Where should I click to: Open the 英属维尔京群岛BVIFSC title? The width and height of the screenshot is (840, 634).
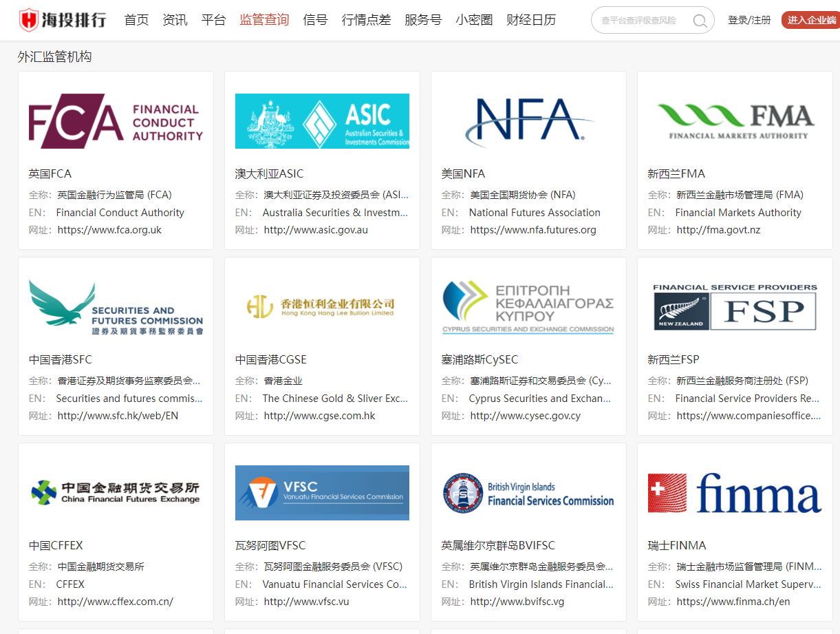pyautogui.click(x=498, y=545)
